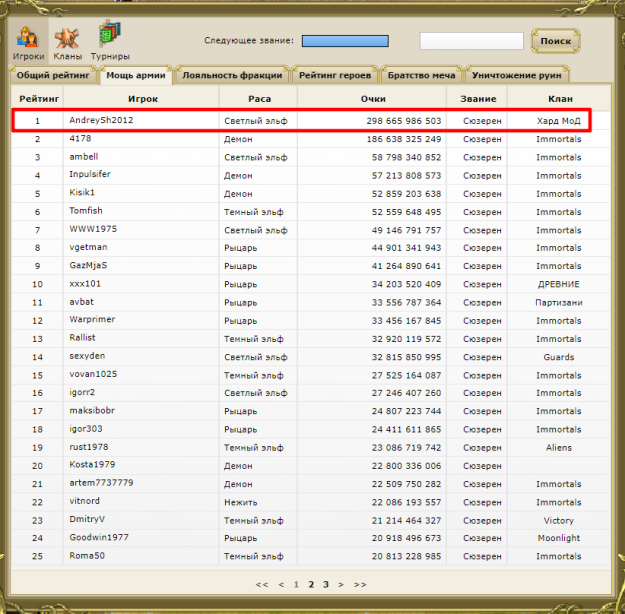Click clan name Guards
Image resolution: width=625 pixels, height=614 pixels.
(558, 357)
